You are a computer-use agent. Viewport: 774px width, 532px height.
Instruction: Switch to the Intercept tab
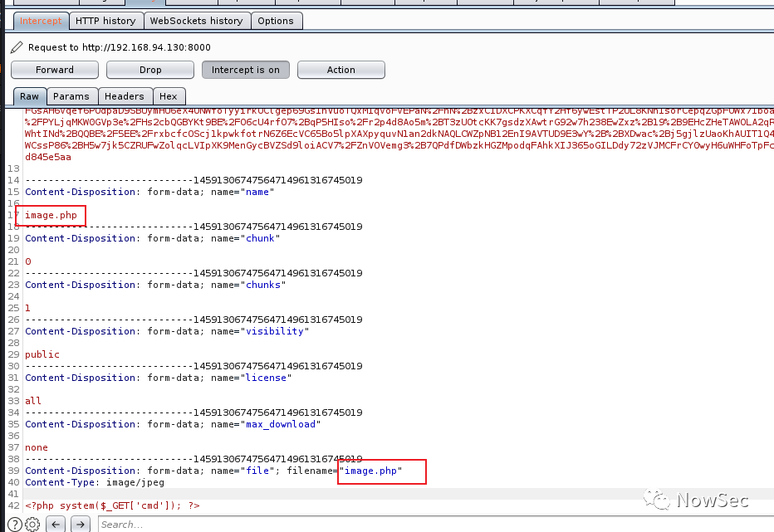coord(41,21)
